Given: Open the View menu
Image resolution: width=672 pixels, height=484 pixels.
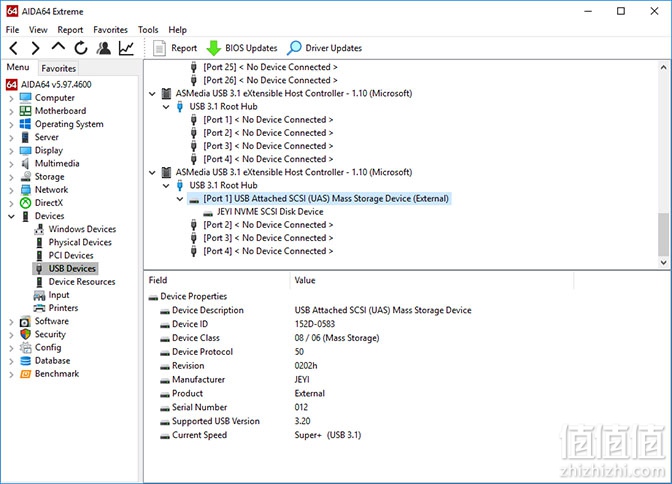Looking at the screenshot, I should (x=38, y=30).
